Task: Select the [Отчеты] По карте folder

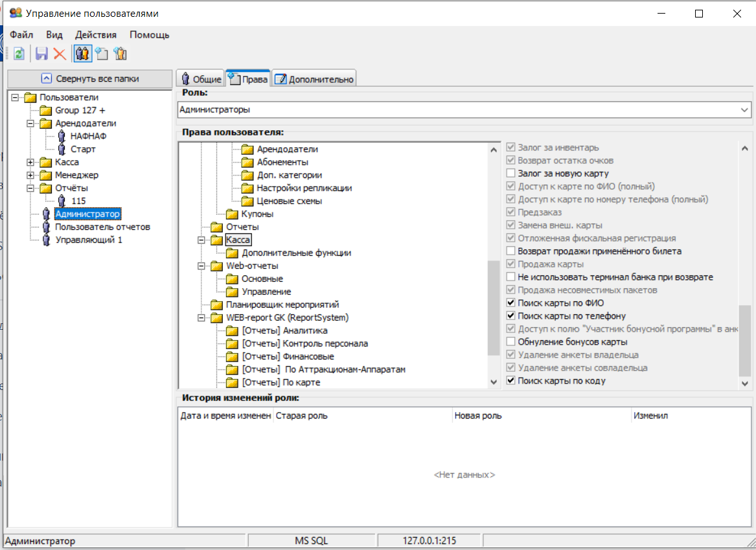Action: coord(281,383)
